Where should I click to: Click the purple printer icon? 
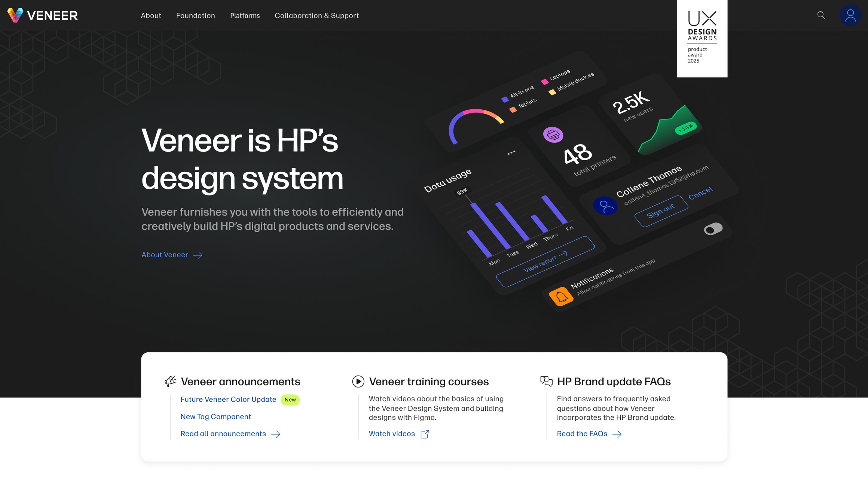[x=553, y=135]
